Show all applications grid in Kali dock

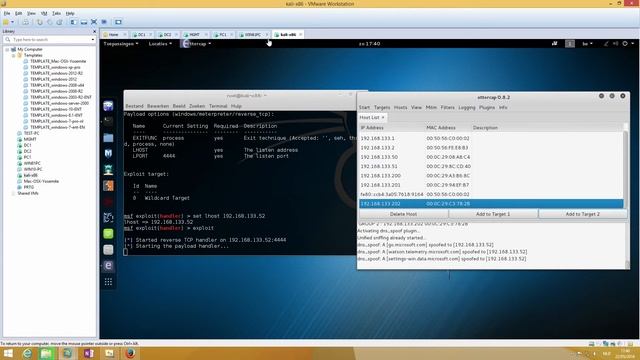click(x=108, y=282)
